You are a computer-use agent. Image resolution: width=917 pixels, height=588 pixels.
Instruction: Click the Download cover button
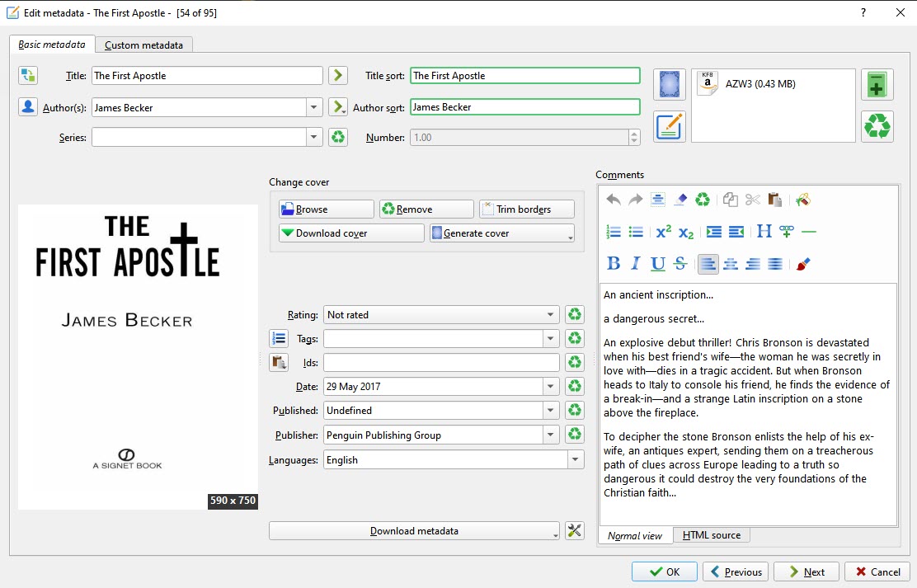tap(351, 233)
